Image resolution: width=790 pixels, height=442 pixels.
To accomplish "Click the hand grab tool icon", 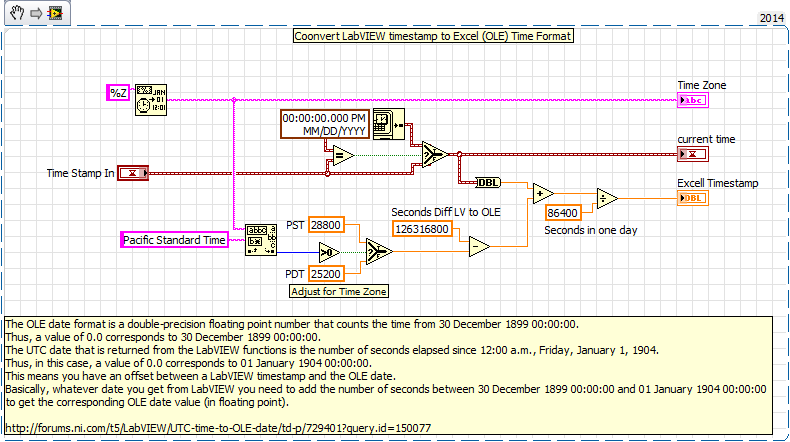I will [17, 13].
